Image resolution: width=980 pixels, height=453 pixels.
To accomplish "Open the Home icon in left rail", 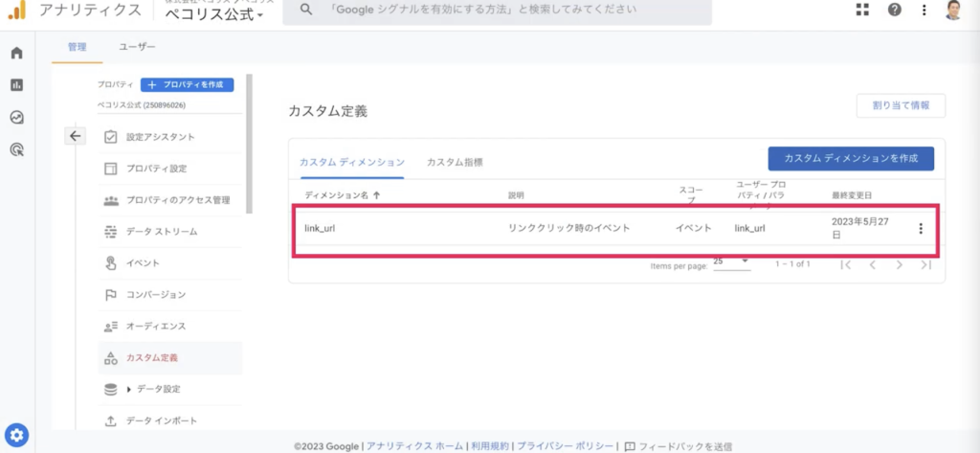I will (17, 53).
